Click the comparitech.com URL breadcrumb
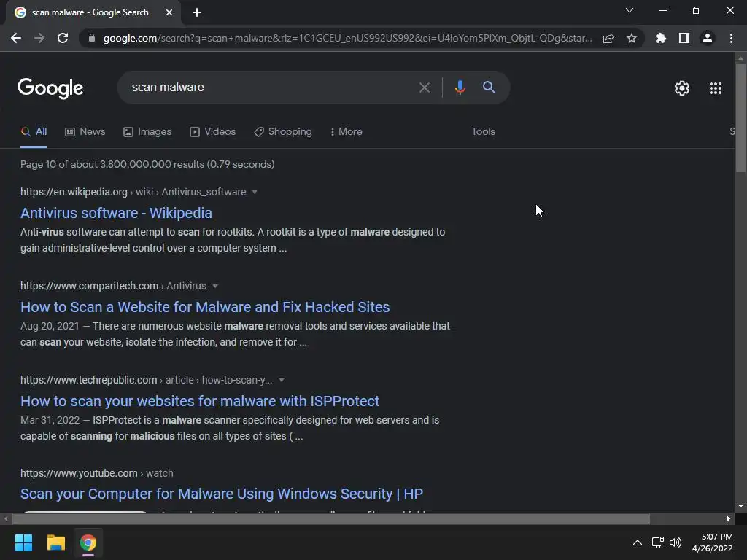The height and width of the screenshot is (560, 747). [113, 286]
